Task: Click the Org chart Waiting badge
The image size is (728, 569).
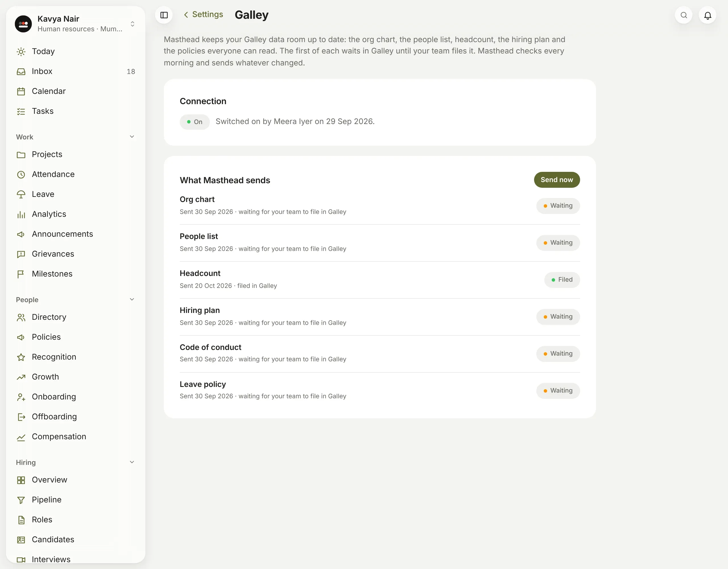Action: pos(558,206)
